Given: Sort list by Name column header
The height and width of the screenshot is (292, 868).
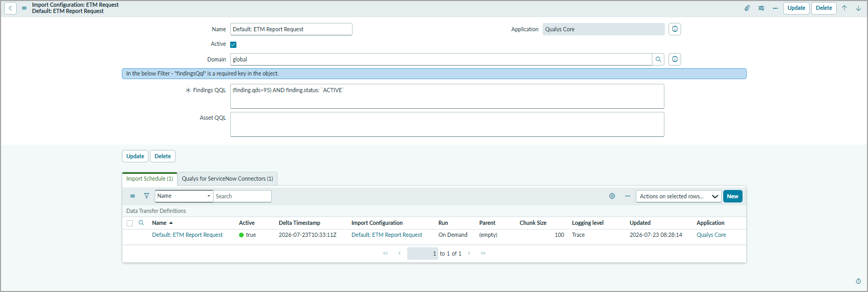Looking at the screenshot, I should tap(159, 223).
